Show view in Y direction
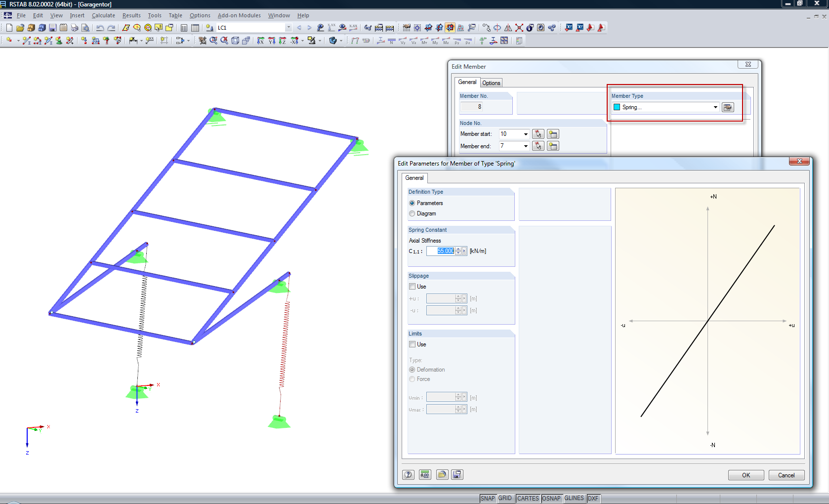The height and width of the screenshot is (504, 829). click(271, 41)
